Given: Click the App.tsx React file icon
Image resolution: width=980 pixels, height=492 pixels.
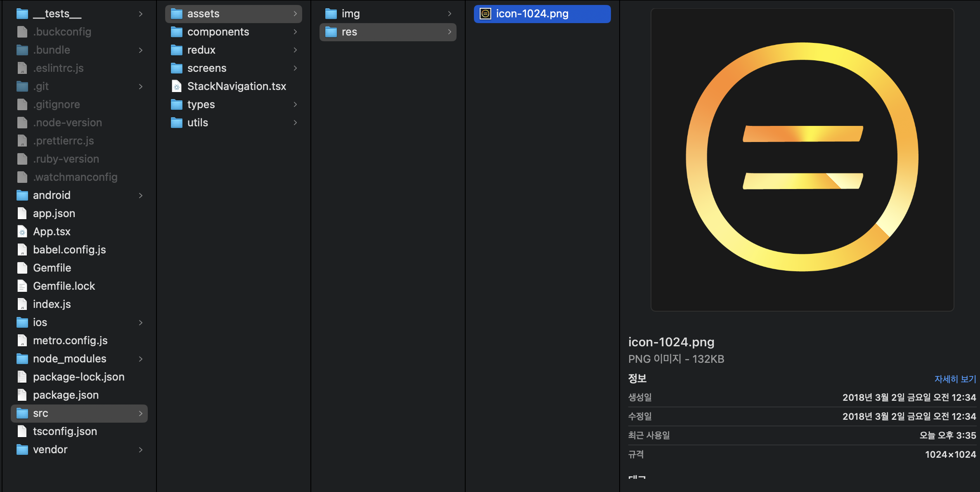Looking at the screenshot, I should click(x=22, y=232).
